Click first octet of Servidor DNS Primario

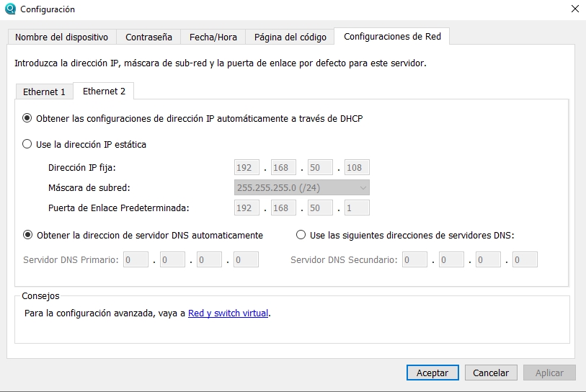click(x=136, y=259)
